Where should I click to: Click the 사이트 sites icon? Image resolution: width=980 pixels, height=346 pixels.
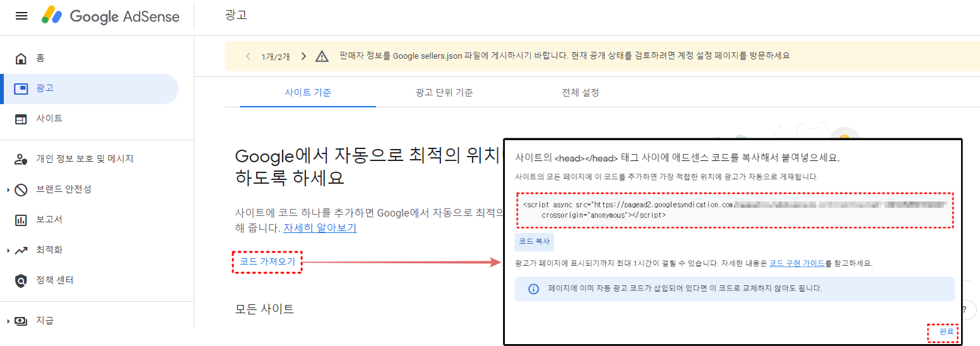(x=21, y=119)
